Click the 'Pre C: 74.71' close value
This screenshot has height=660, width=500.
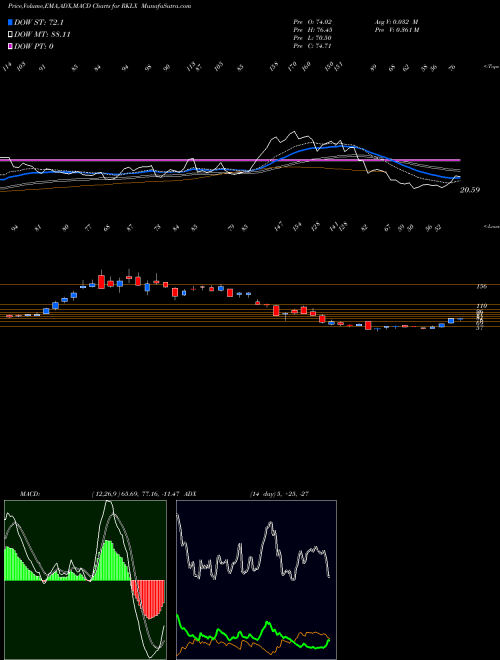point(312,46)
